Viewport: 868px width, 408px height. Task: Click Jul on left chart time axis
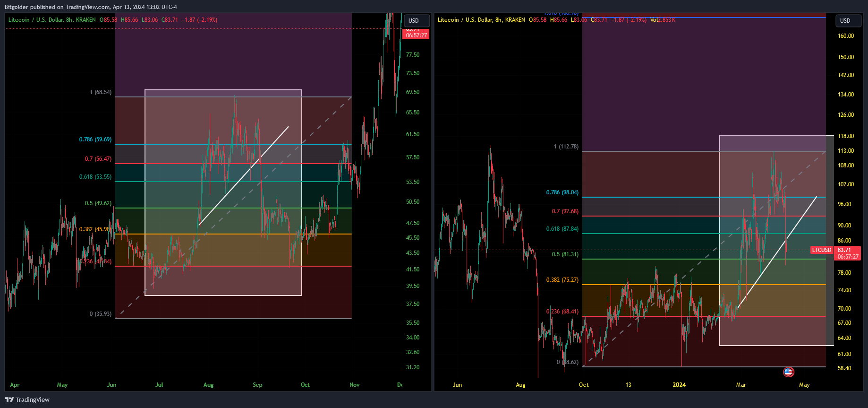[x=159, y=385]
